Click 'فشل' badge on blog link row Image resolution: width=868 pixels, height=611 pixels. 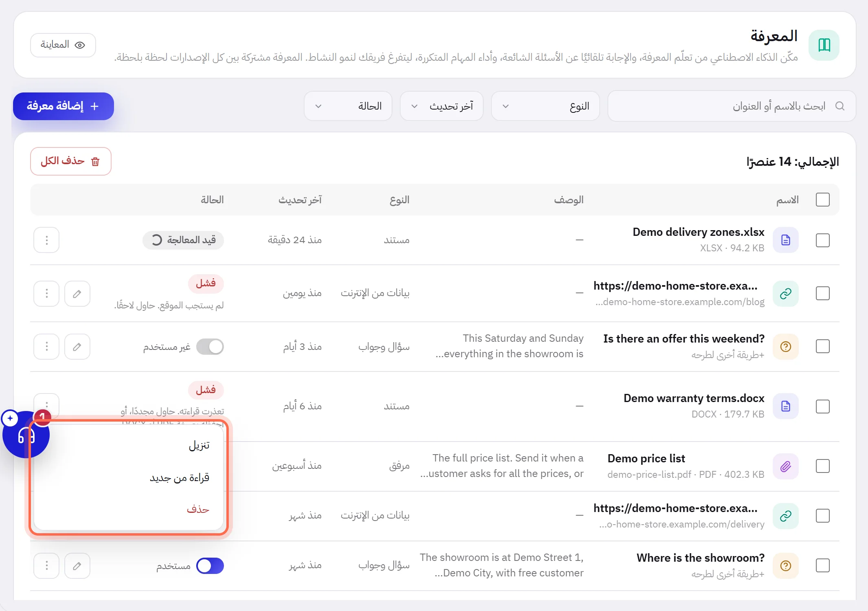tap(206, 284)
